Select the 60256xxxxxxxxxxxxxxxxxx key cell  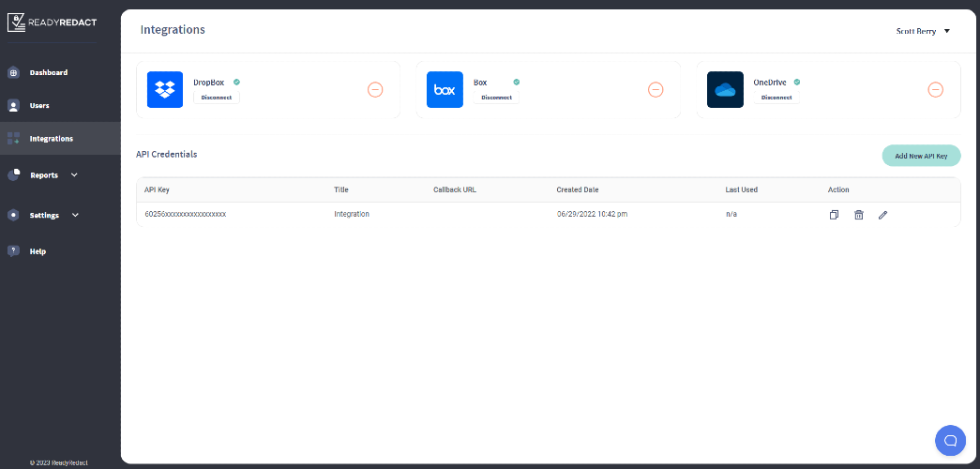pos(185,214)
